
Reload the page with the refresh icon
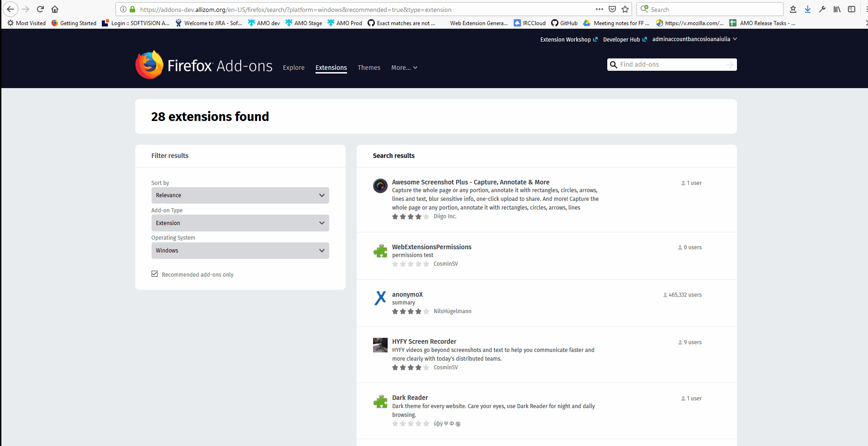pyautogui.click(x=40, y=9)
